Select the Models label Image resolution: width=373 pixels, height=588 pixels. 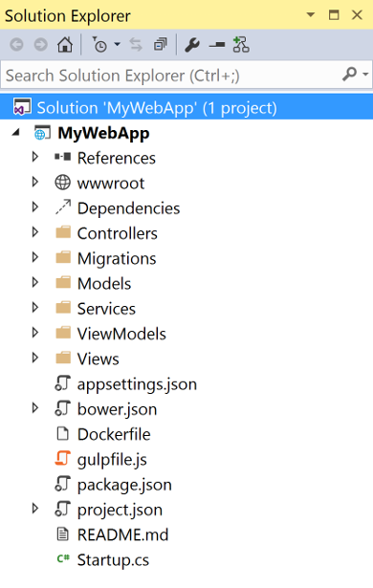(104, 284)
